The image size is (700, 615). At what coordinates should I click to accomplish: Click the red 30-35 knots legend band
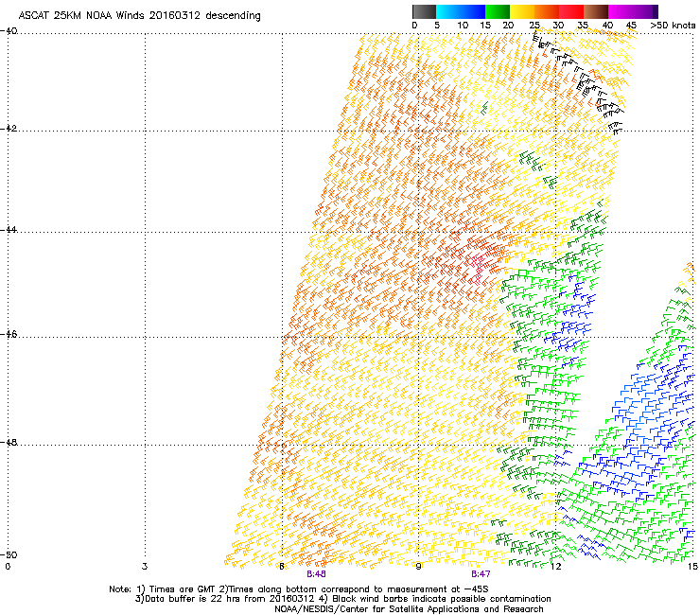[571, 11]
